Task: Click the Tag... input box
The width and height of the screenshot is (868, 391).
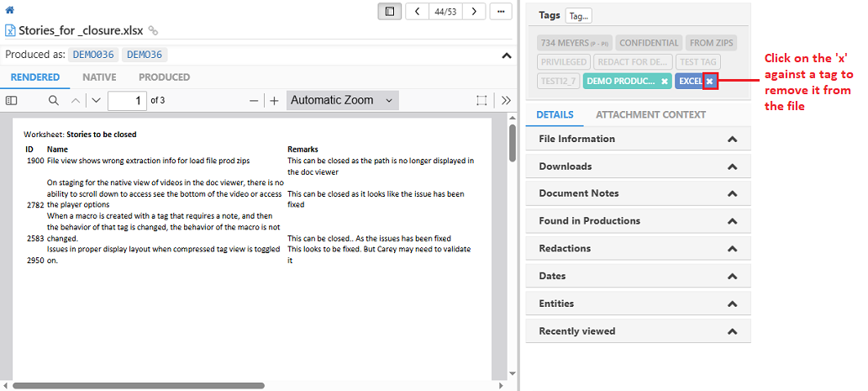Action: (578, 16)
